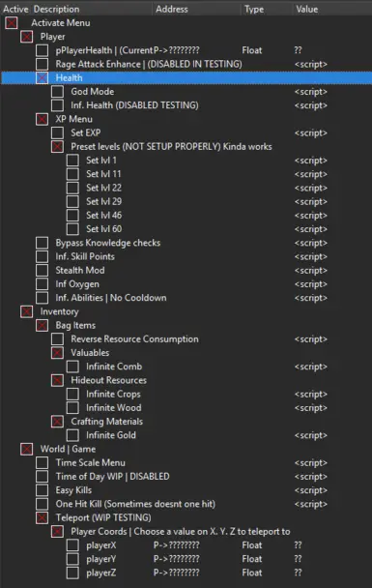Toggle Preset levels group checkbox

[57, 147]
